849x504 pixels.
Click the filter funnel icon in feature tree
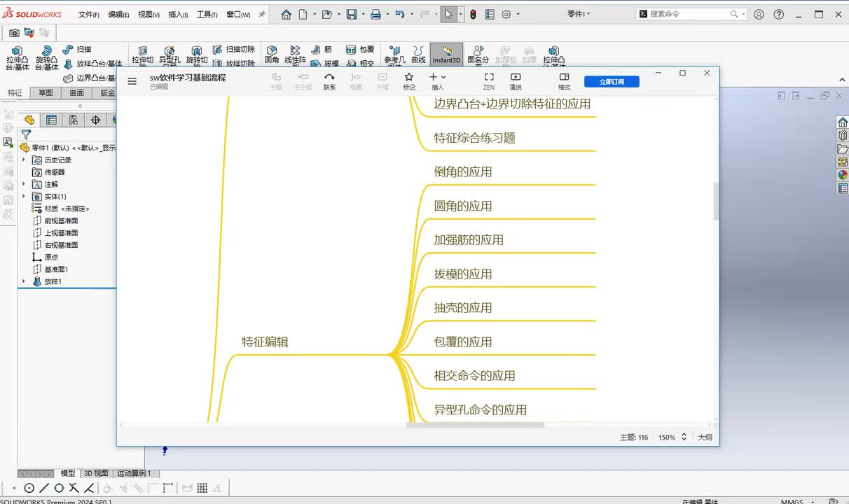26,134
